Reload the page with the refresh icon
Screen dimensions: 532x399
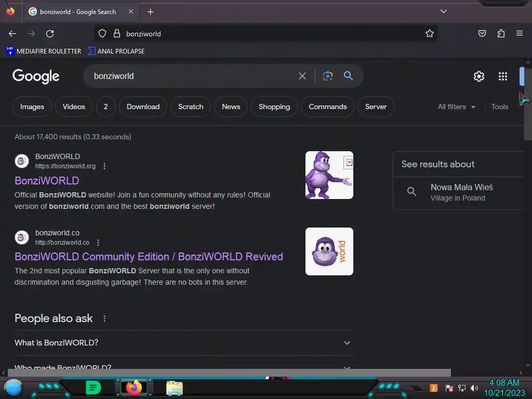click(50, 34)
